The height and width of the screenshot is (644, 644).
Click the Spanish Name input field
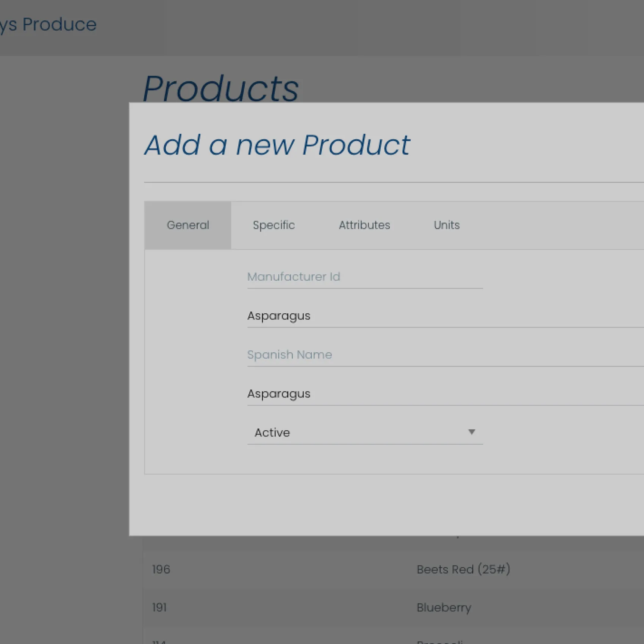(443, 355)
